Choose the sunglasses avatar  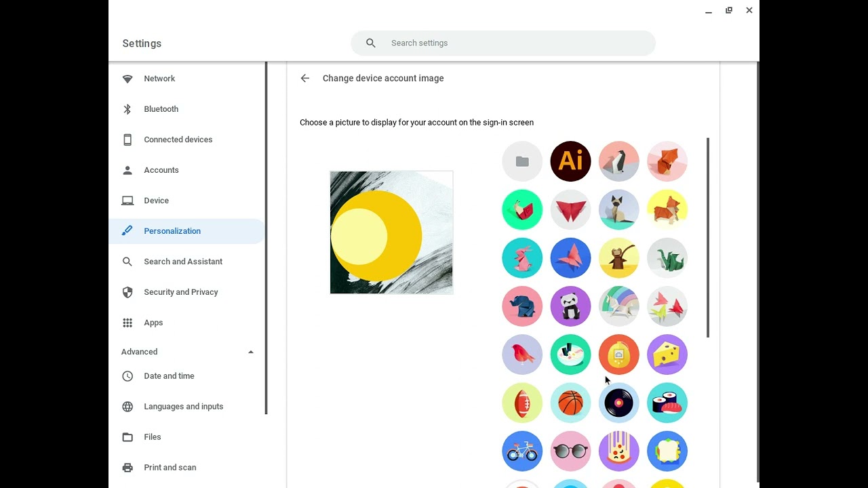[x=570, y=451]
